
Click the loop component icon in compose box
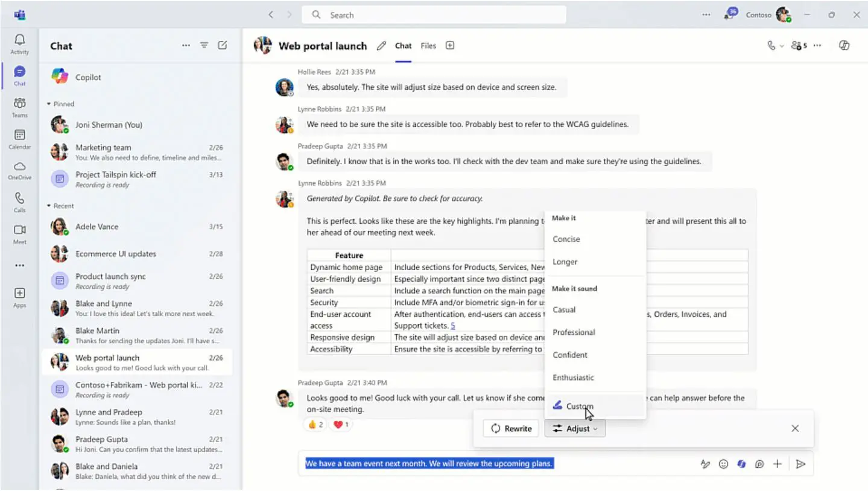pos(759,464)
